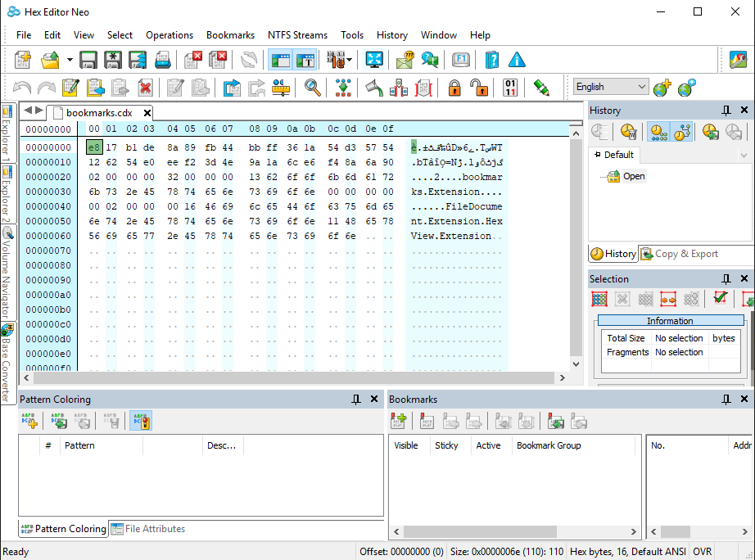Add a pattern with the plus icon
The height and width of the screenshot is (560, 755).
(29, 421)
